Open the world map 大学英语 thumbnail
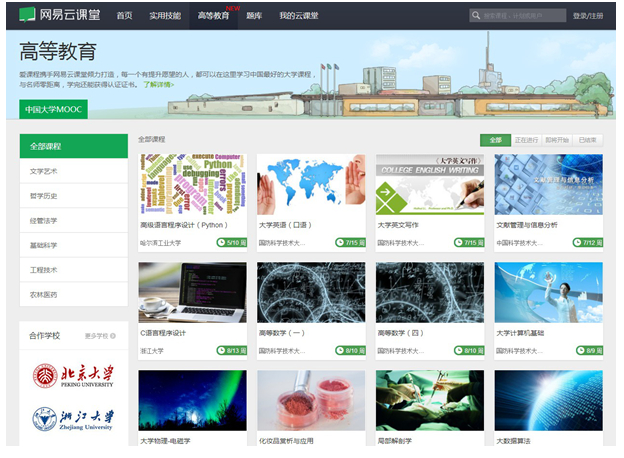Image resolution: width=624 pixels, height=458 pixels. (x=311, y=185)
